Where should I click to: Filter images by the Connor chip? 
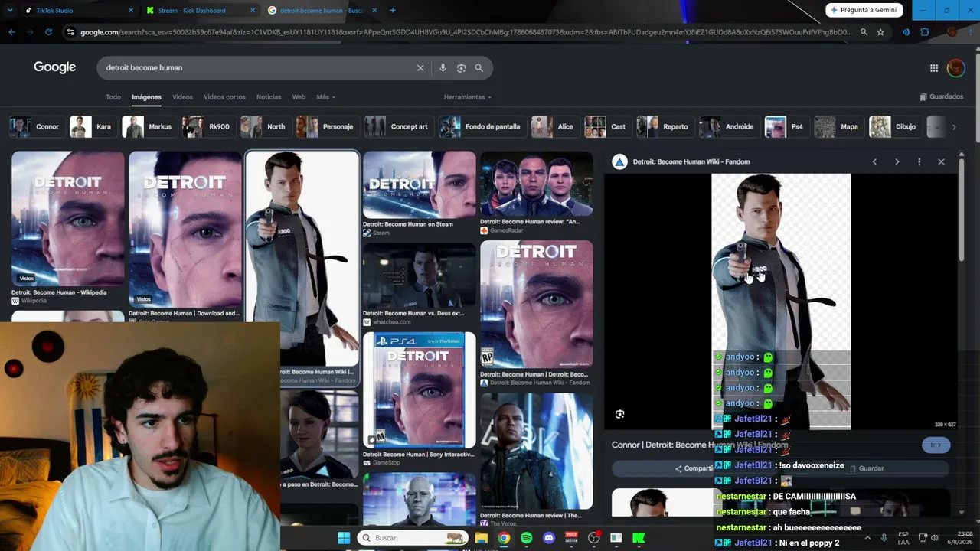pos(35,127)
